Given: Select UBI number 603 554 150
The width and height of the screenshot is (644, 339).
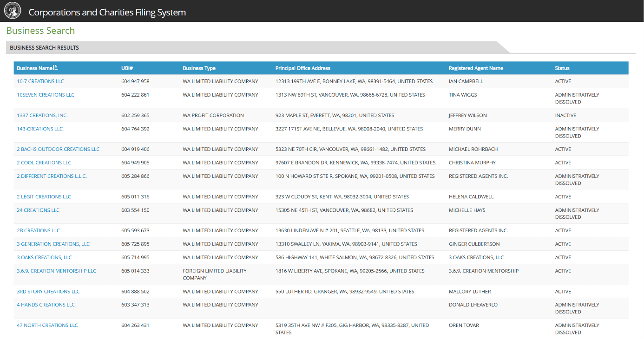Looking at the screenshot, I should click(135, 210).
